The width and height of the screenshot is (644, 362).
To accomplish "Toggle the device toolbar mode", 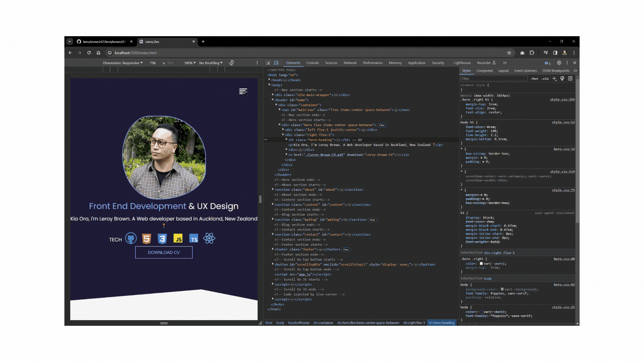I will tap(276, 63).
